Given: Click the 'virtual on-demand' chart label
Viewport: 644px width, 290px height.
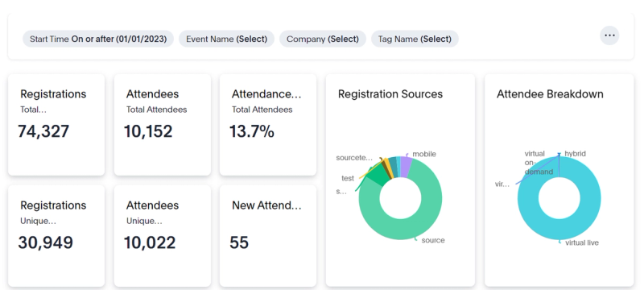Looking at the screenshot, I should tap(539, 163).
